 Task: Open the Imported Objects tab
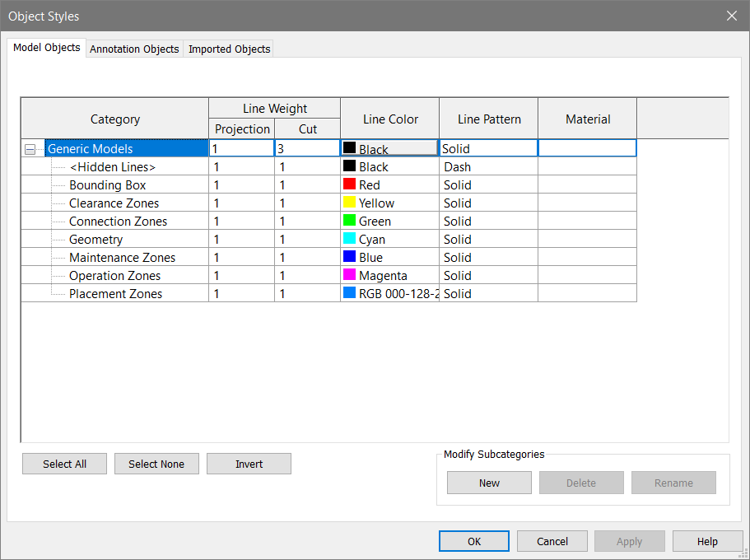tap(229, 49)
